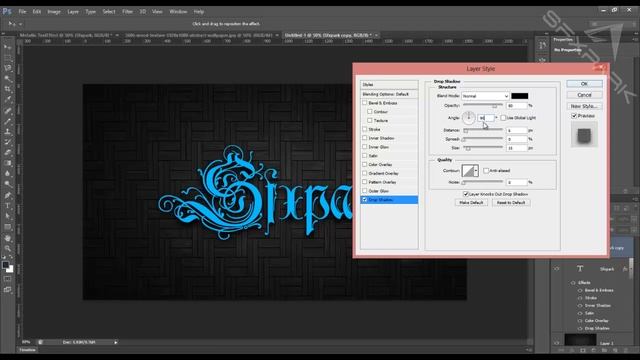
Task: Select the Horizontal Type tool
Action: 8,206
